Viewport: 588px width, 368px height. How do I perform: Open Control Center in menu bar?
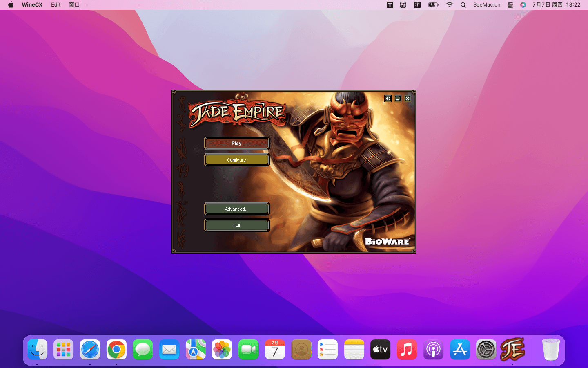pos(510,5)
